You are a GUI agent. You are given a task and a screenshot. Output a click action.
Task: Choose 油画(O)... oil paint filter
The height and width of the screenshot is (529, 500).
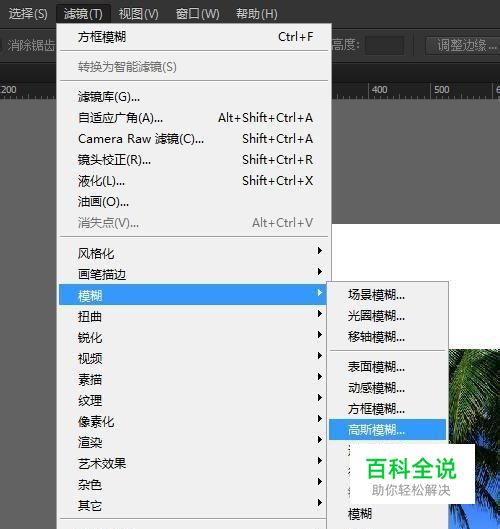pyautogui.click(x=194, y=202)
